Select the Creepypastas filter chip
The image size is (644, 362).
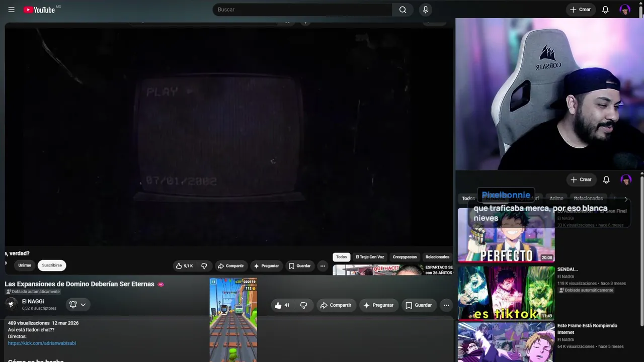coord(405,257)
